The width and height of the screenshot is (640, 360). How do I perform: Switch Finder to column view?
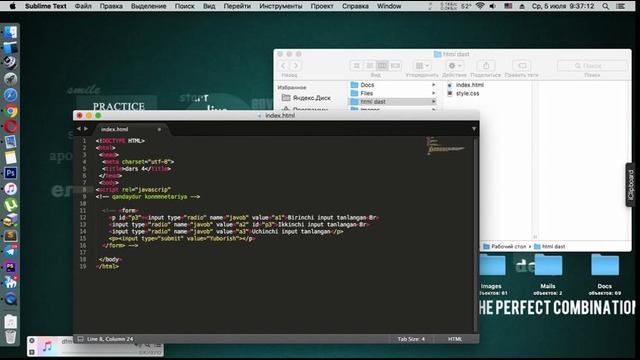pyautogui.click(x=382, y=65)
